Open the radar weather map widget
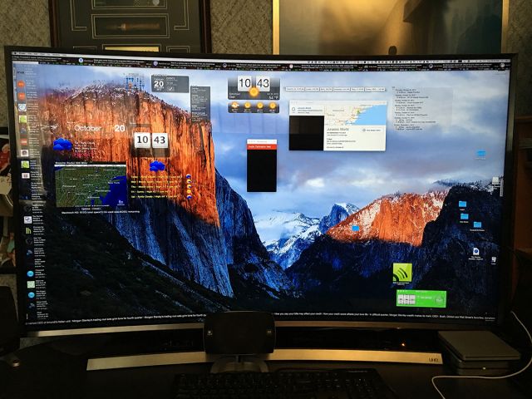This screenshot has width=532, height=399. coord(91,185)
